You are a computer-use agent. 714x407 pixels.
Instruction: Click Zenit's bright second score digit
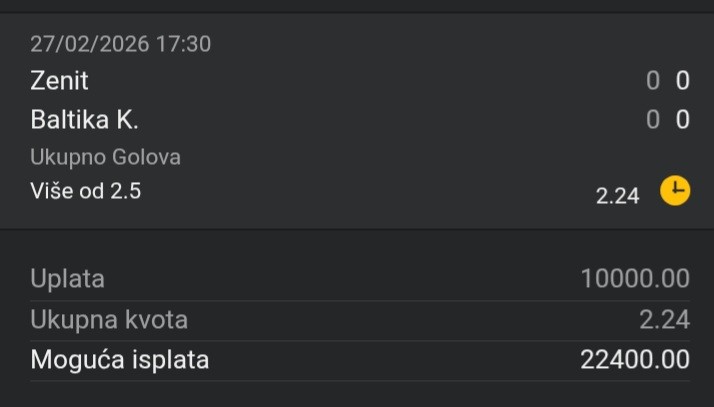[683, 81]
